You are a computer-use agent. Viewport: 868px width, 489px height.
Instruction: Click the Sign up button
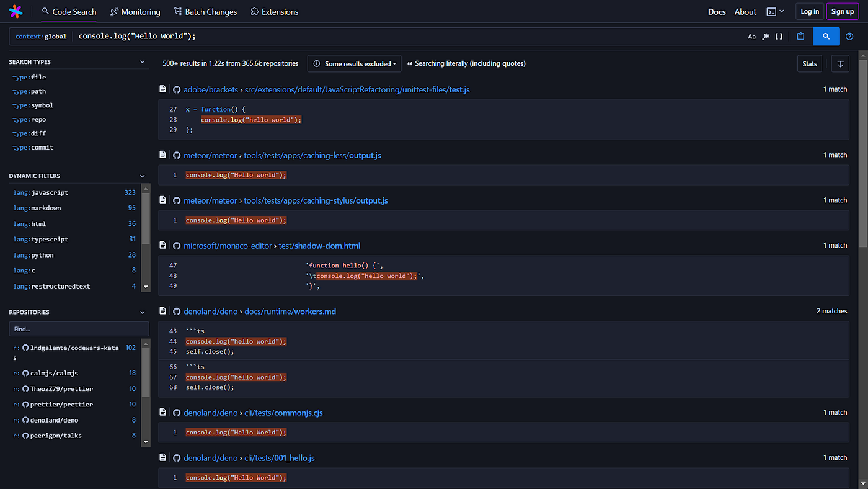842,11
